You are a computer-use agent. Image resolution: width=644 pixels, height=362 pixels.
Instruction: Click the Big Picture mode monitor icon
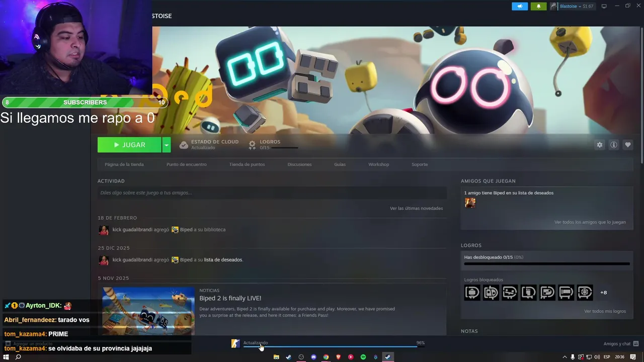604,6
